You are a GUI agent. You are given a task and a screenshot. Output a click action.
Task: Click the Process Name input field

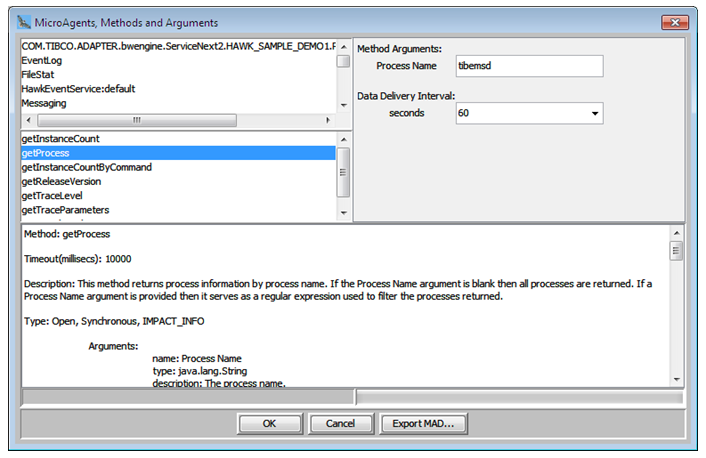(x=530, y=66)
